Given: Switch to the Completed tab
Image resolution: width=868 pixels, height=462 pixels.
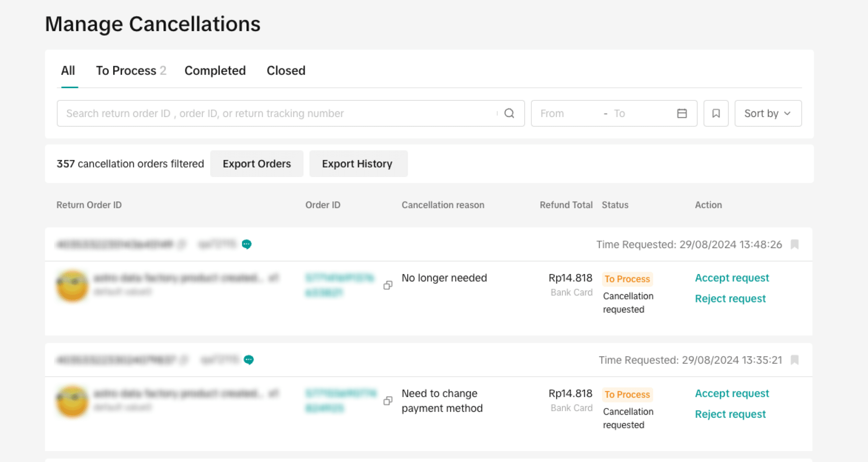Looking at the screenshot, I should point(215,71).
